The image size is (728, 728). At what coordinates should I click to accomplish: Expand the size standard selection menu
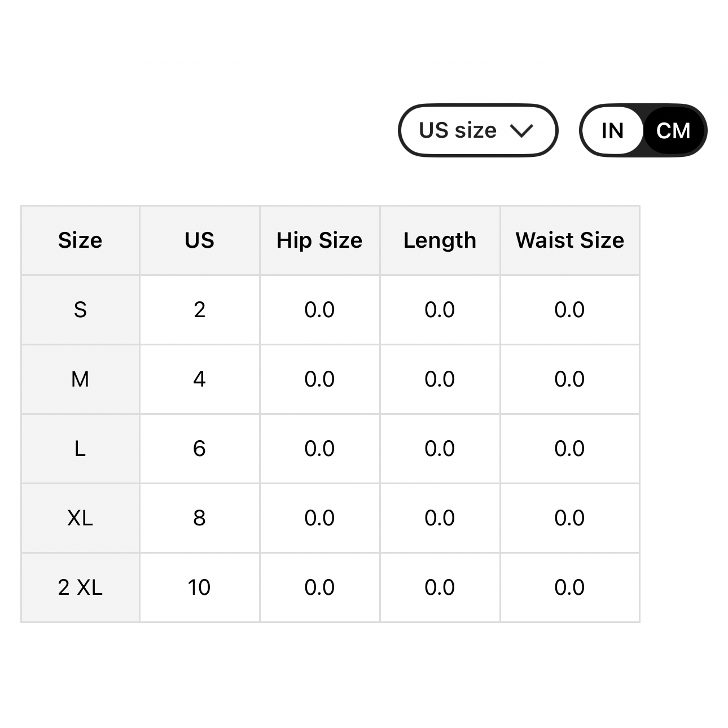coord(477,130)
